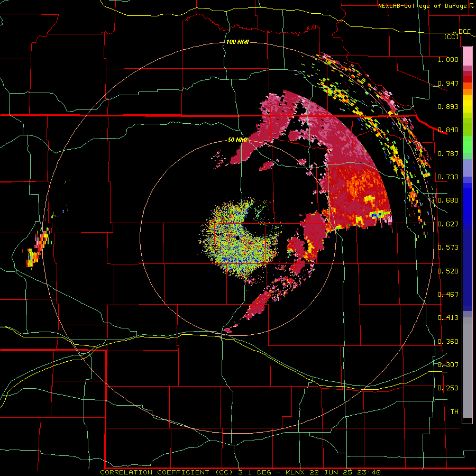Click the TH label on legend
Viewport: 476px width, 476px height.
tap(454, 412)
